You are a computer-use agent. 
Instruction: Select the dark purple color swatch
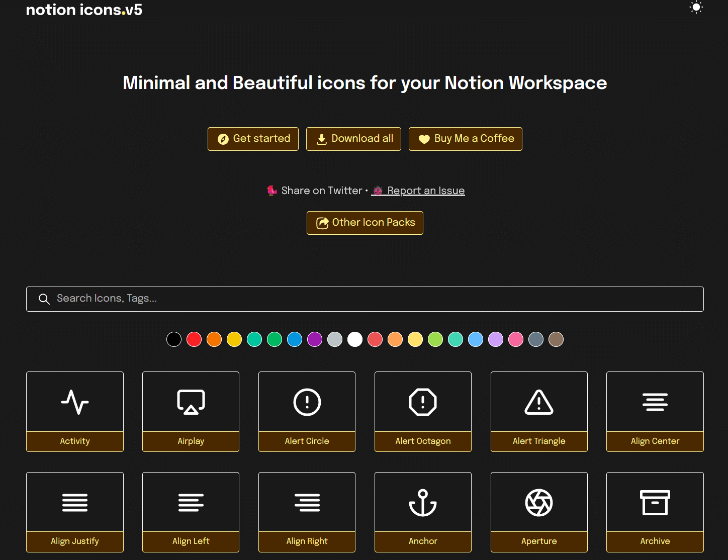coord(315,339)
